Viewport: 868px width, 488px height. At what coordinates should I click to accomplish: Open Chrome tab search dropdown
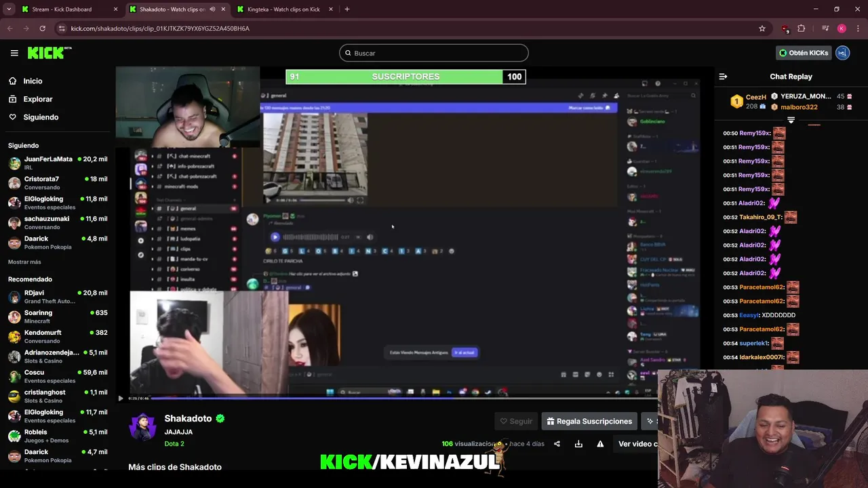pyautogui.click(x=9, y=9)
